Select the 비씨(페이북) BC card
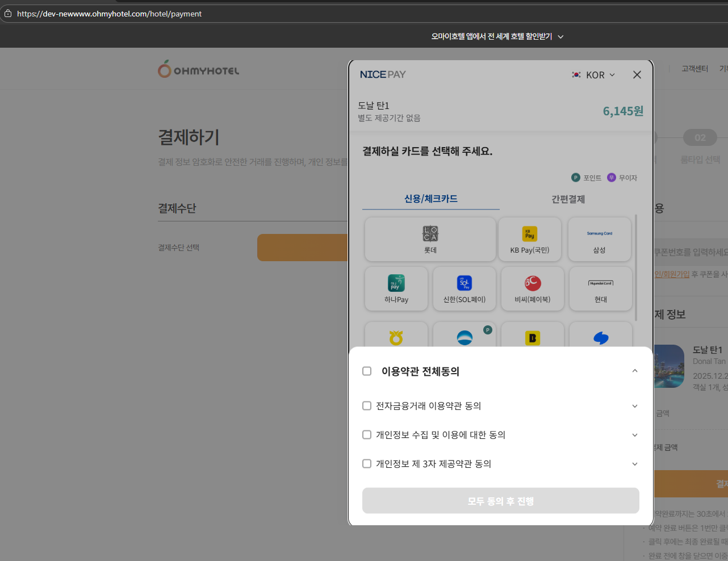The width and height of the screenshot is (728, 561). [533, 289]
